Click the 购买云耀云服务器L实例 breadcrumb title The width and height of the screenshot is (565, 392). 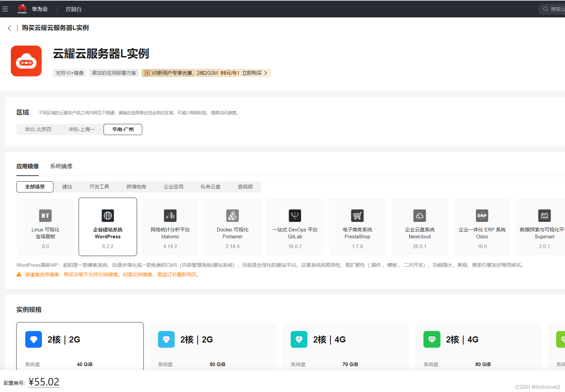tap(55, 28)
